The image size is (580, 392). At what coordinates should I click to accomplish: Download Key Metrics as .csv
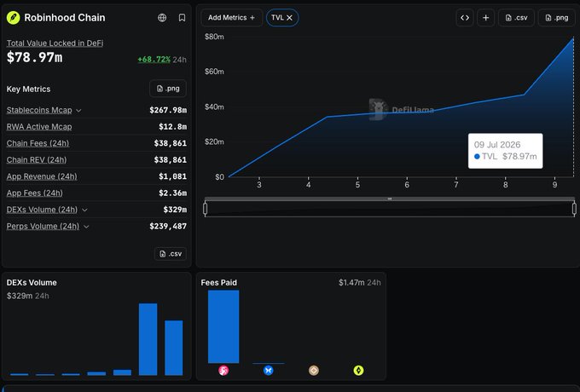tap(170, 254)
